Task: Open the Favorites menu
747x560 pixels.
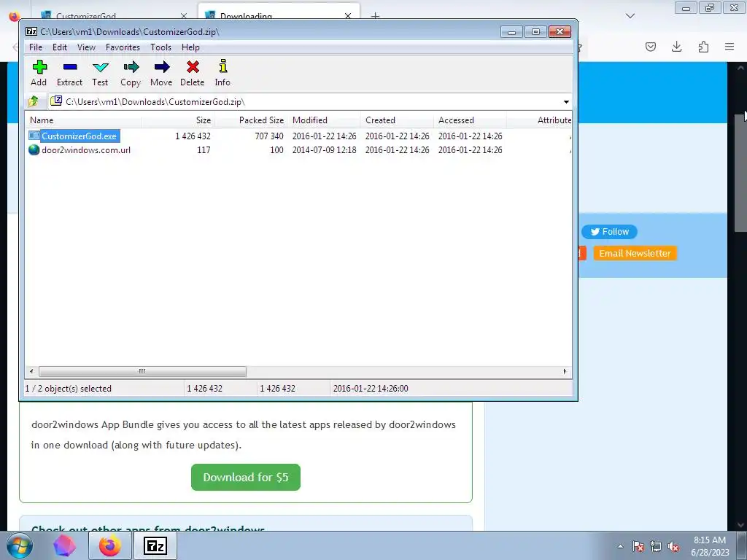Action: (123, 47)
